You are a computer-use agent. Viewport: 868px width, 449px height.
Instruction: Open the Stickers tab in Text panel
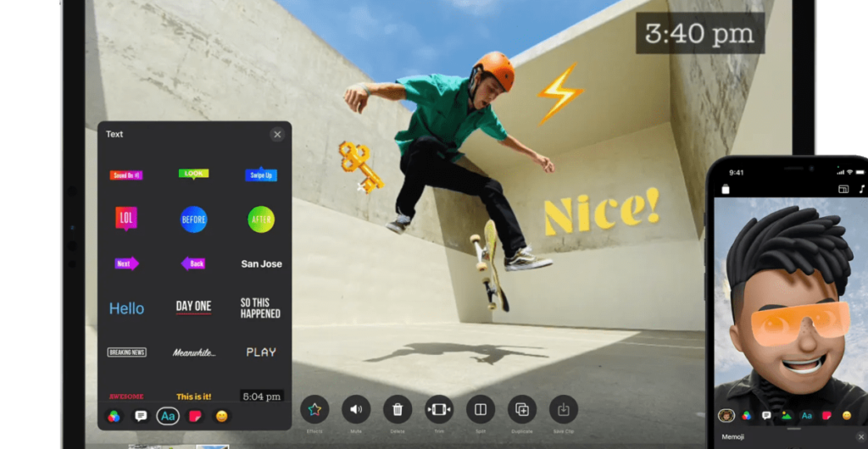195,416
